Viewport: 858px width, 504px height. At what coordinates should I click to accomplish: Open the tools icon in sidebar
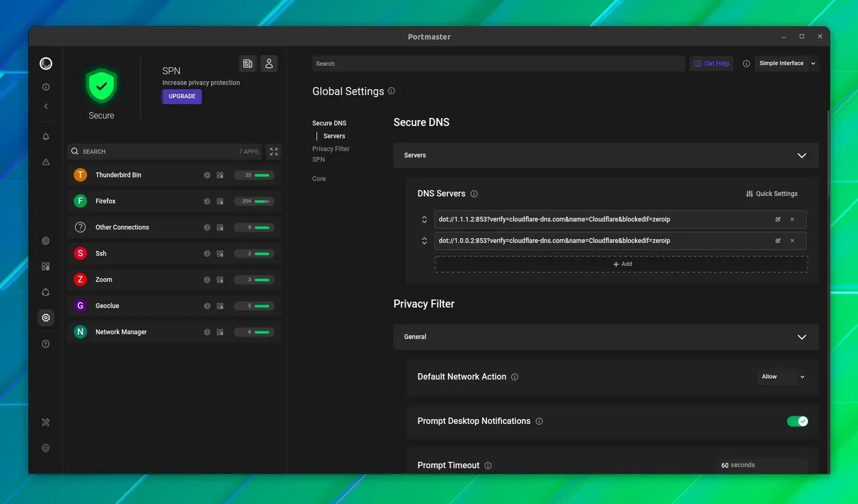[46, 422]
